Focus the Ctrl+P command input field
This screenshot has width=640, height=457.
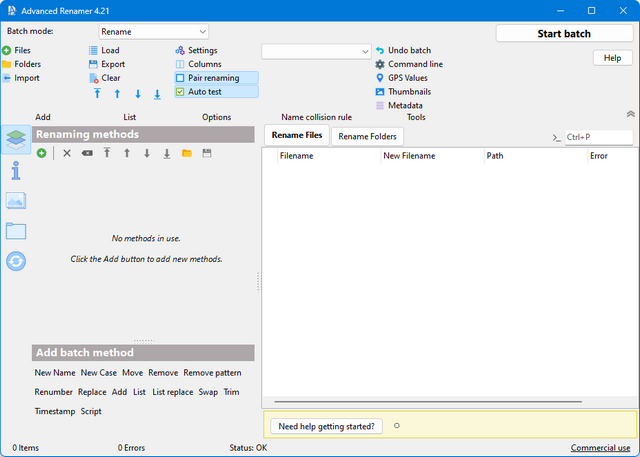point(599,138)
